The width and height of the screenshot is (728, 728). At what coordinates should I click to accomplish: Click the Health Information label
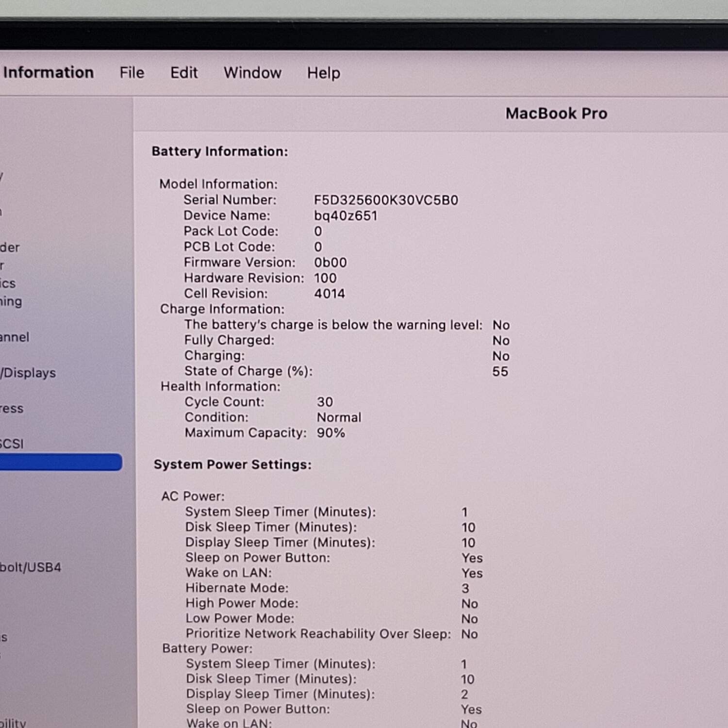pos(220,386)
